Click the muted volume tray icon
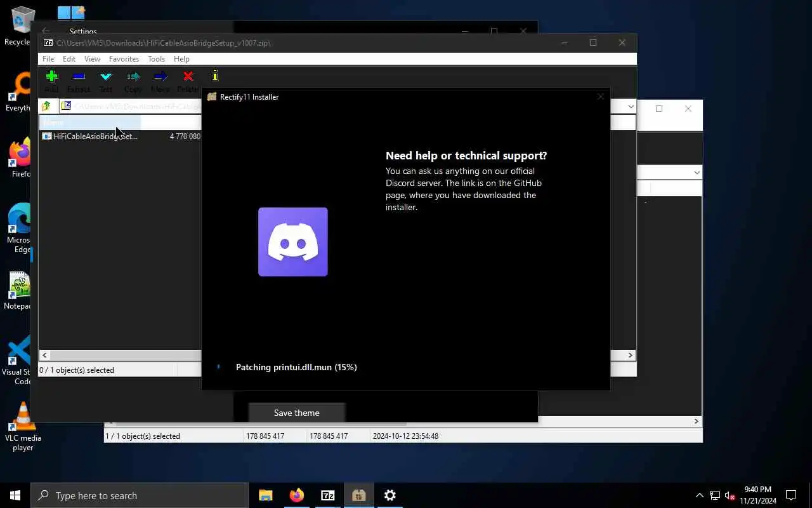This screenshot has width=812, height=508. pos(730,495)
